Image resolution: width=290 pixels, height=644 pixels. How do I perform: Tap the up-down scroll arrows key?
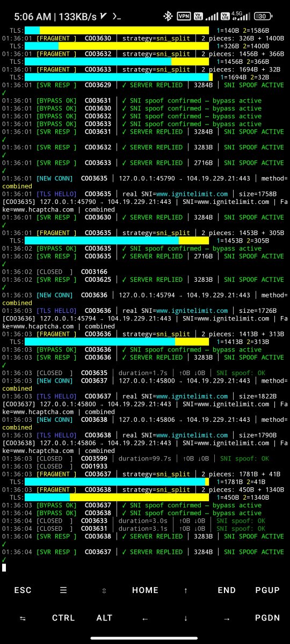pos(104,590)
